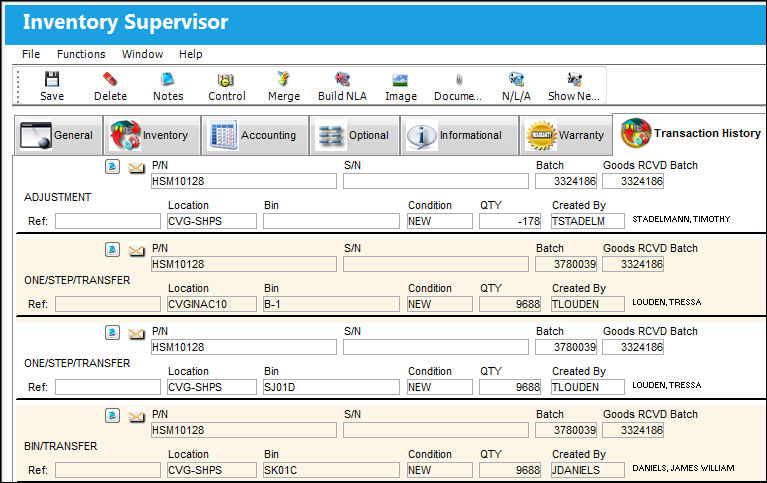Click the Created By field JDANIELS

click(587, 470)
